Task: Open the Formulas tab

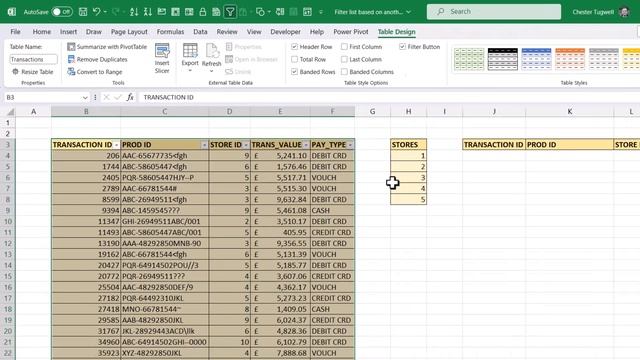Action: click(x=170, y=31)
